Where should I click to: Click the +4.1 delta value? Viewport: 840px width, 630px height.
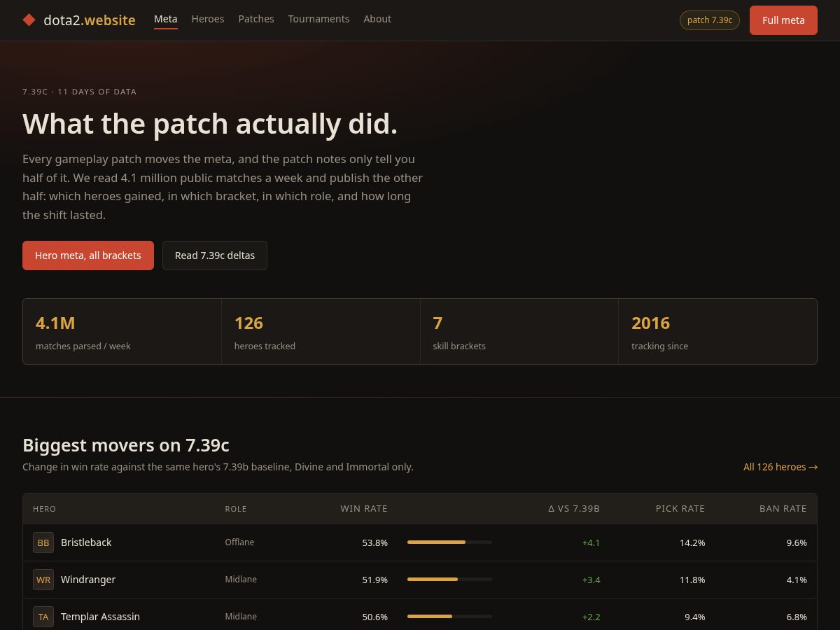click(591, 542)
